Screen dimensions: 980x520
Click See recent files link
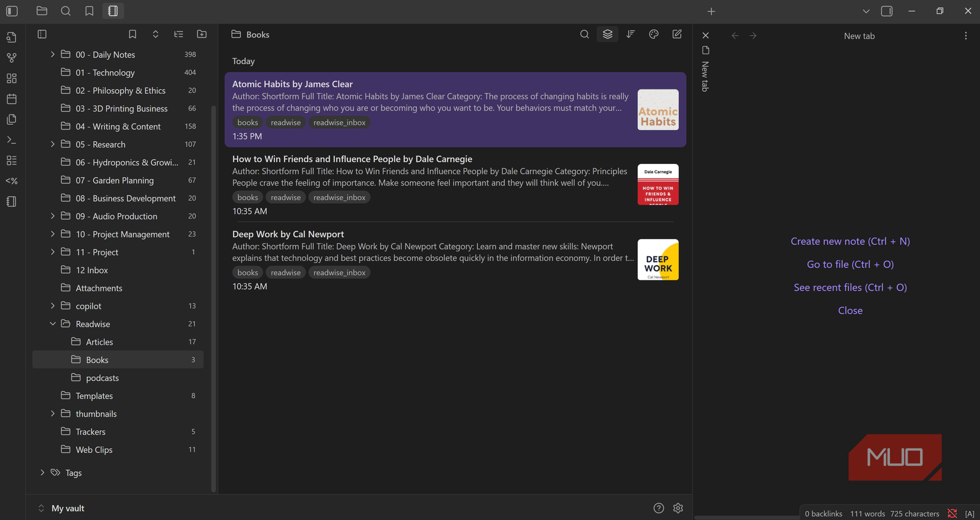point(850,288)
